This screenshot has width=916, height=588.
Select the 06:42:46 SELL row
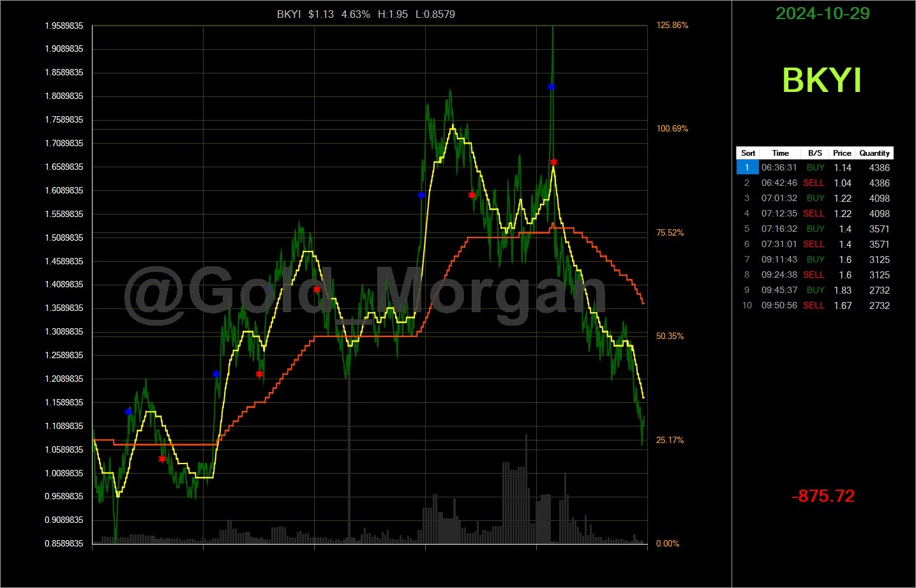point(815,183)
